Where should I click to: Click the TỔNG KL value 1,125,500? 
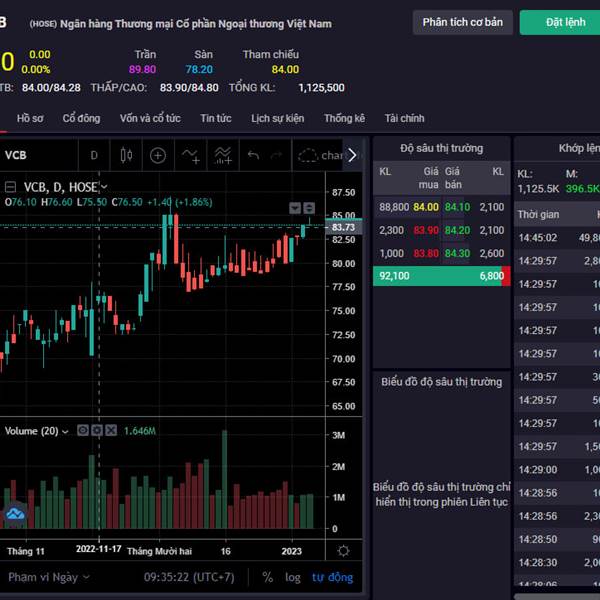coord(321,88)
